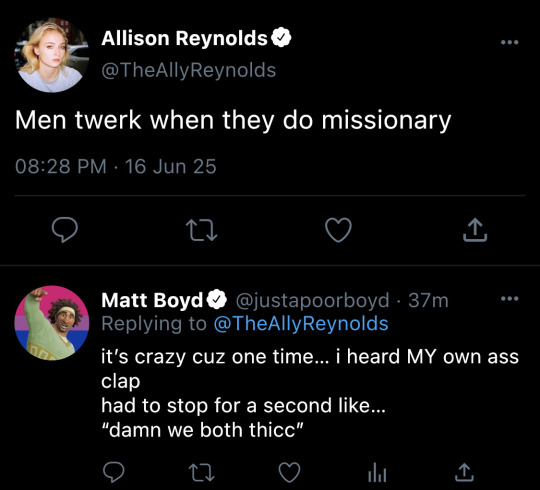540x490 pixels.
Task: Like Allison Reynolds' main tweet
Action: 339,230
